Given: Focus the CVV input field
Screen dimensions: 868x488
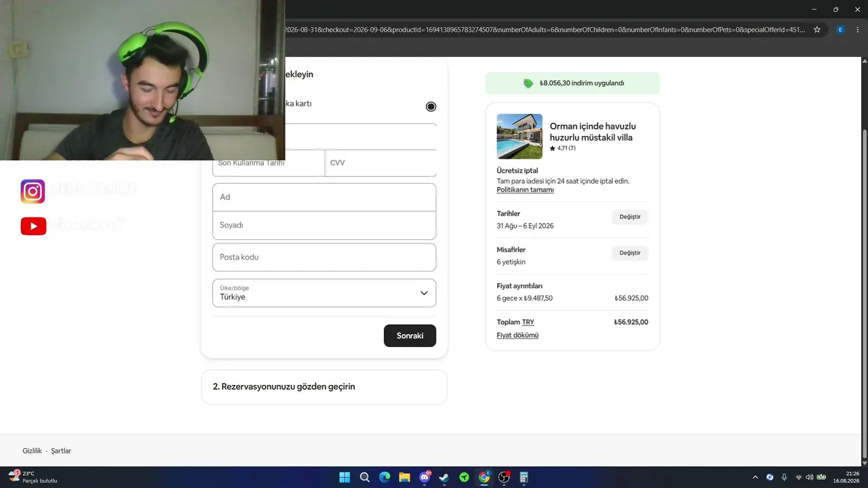Looking at the screenshot, I should pos(380,163).
